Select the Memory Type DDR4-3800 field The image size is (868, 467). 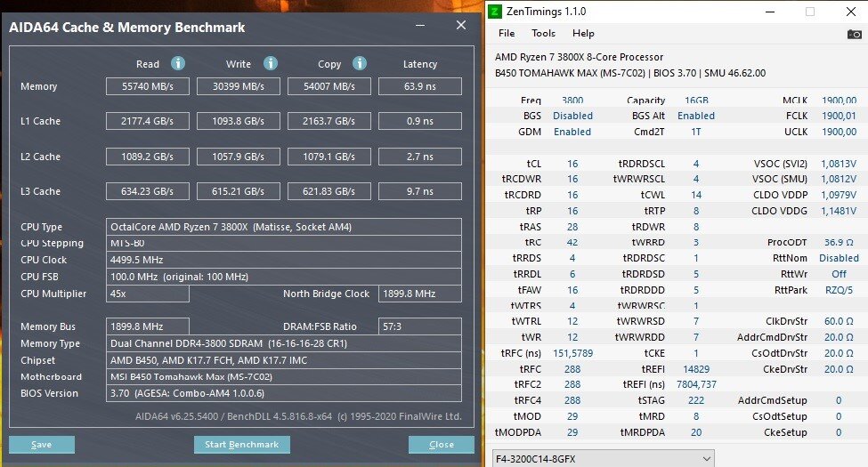pos(284,343)
